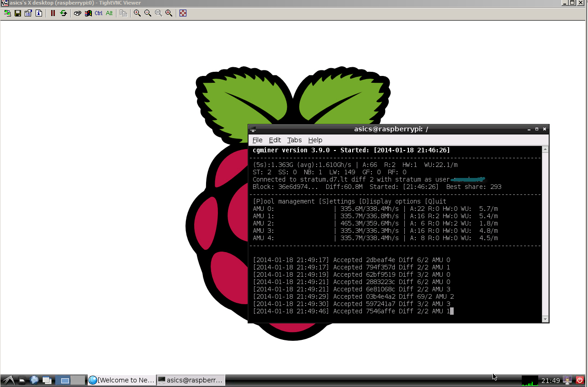Image resolution: width=588 pixels, height=387 pixels.
Task: Click the Send Ctrl+Alt+Del icon
Action: pyautogui.click(x=78, y=13)
